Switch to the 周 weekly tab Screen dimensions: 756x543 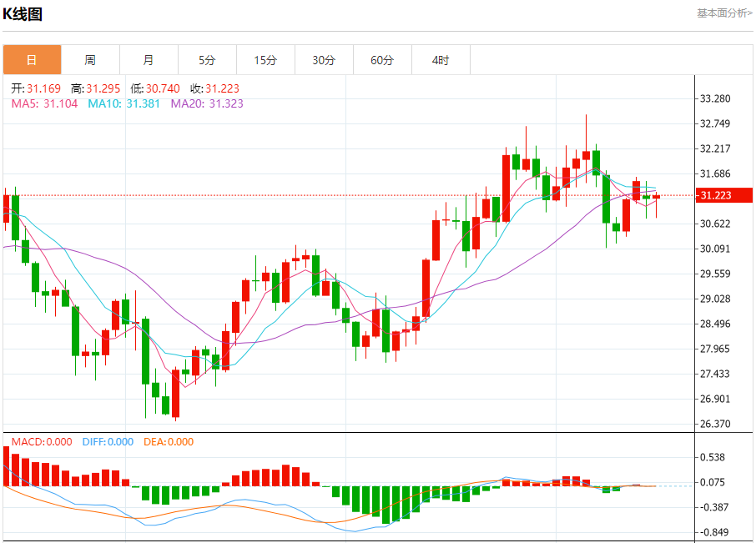tap(90, 60)
